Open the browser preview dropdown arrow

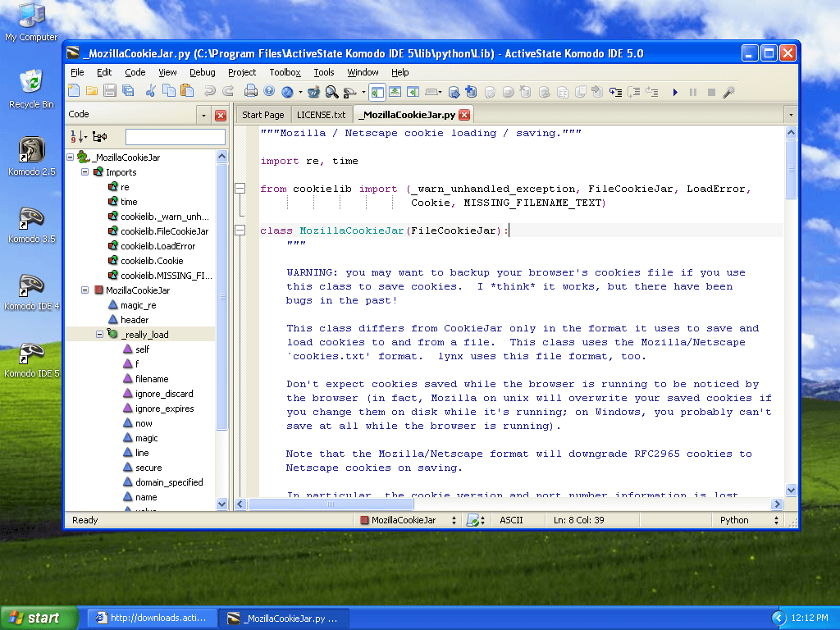pyautogui.click(x=300, y=92)
